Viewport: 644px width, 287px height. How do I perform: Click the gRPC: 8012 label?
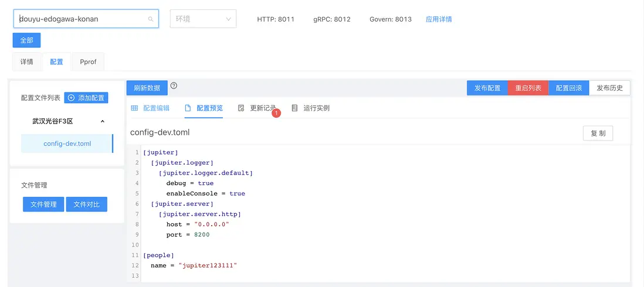332,19
